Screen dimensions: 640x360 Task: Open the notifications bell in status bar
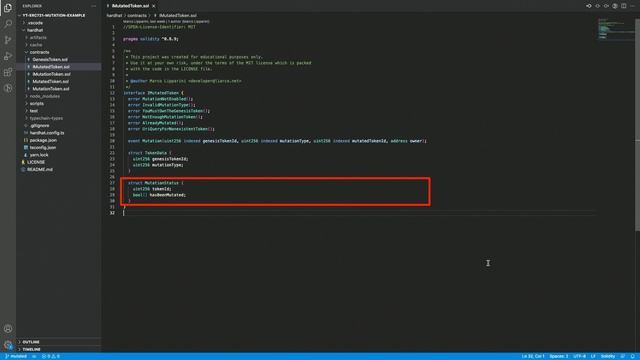coord(632,356)
